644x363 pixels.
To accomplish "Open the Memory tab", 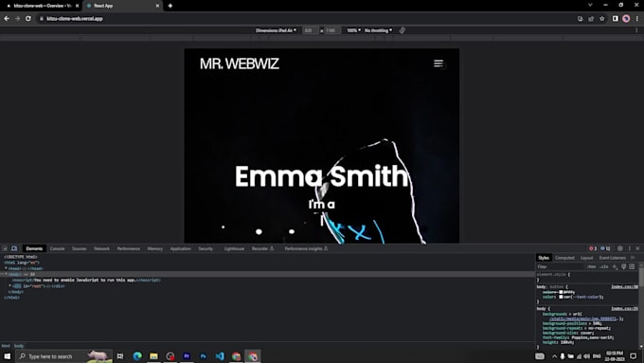I will 154,248.
